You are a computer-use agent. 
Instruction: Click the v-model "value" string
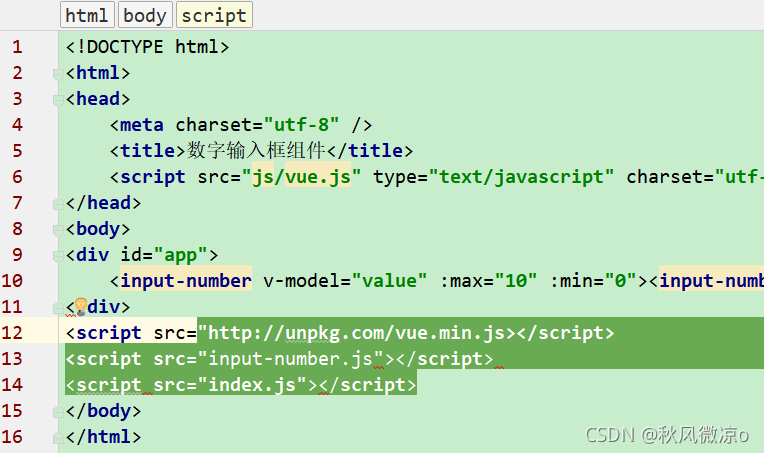click(x=389, y=281)
